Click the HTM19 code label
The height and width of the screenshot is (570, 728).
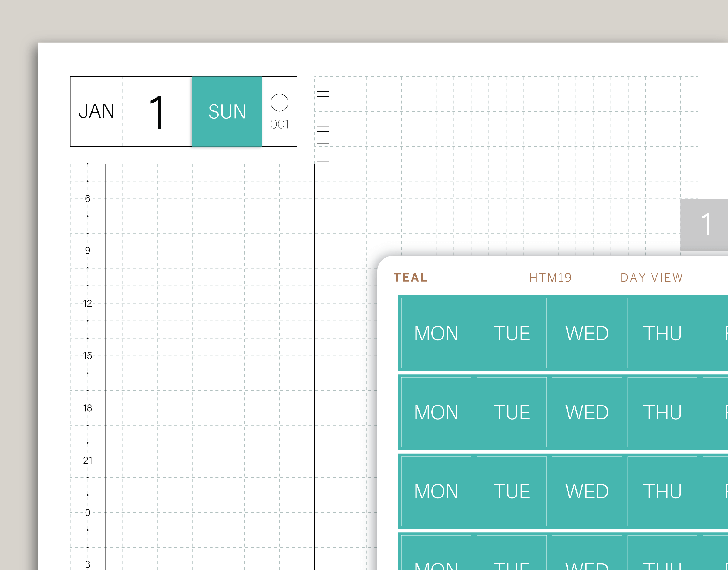click(x=551, y=278)
